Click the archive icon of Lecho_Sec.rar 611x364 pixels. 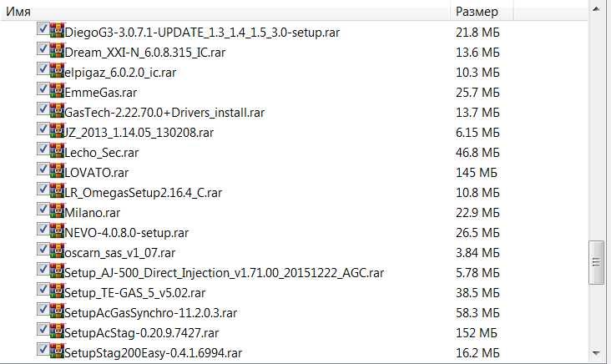pos(57,150)
